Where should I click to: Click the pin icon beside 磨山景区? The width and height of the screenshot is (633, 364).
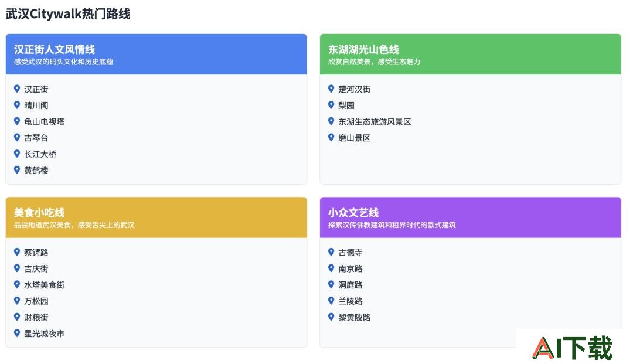pyautogui.click(x=331, y=137)
